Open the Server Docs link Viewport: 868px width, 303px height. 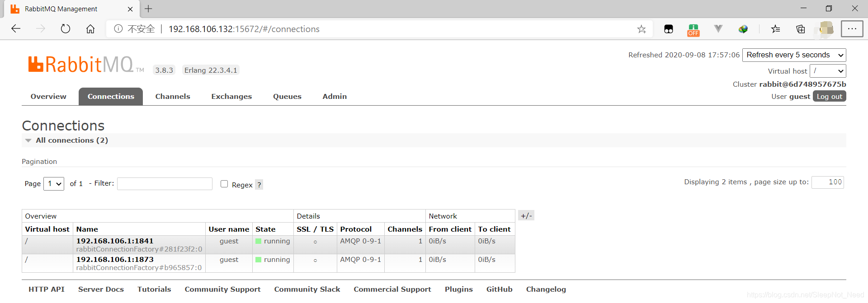click(x=101, y=289)
